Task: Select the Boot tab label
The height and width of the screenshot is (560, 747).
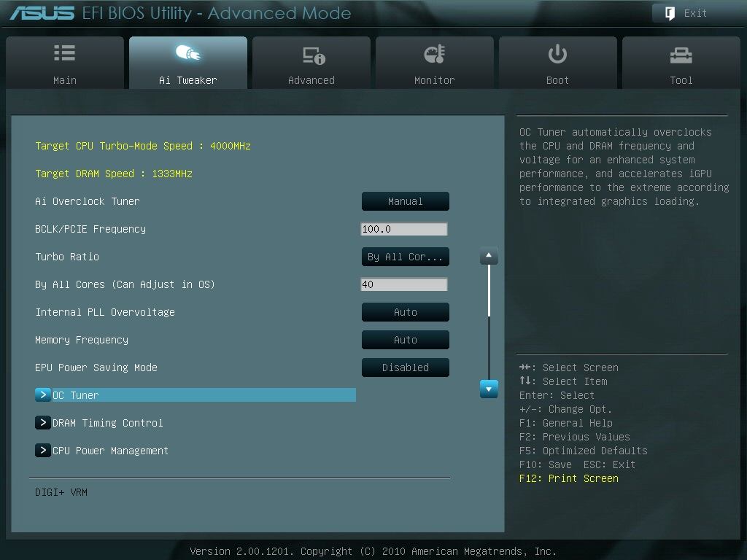Action: [557, 80]
